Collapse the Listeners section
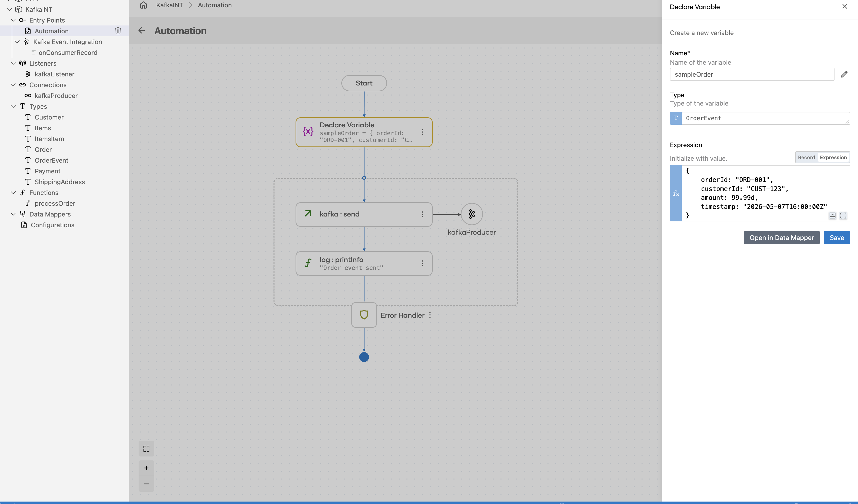The width and height of the screenshot is (858, 504). [13, 63]
